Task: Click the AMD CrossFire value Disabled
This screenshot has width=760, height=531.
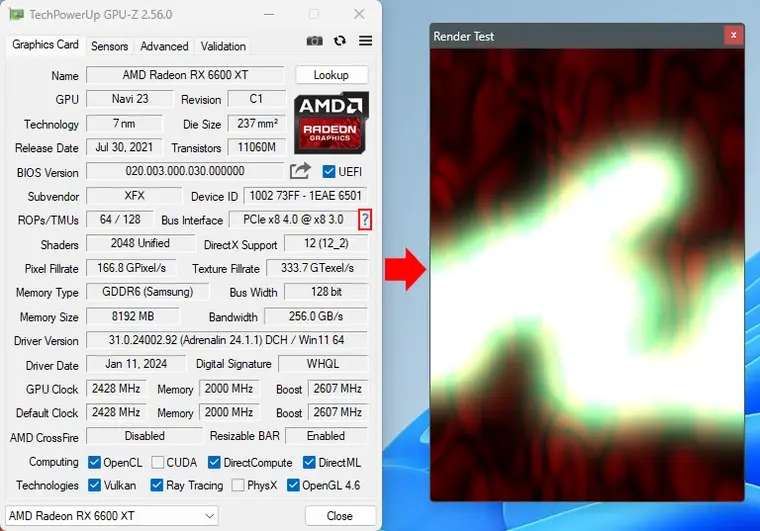Action: coord(144,436)
